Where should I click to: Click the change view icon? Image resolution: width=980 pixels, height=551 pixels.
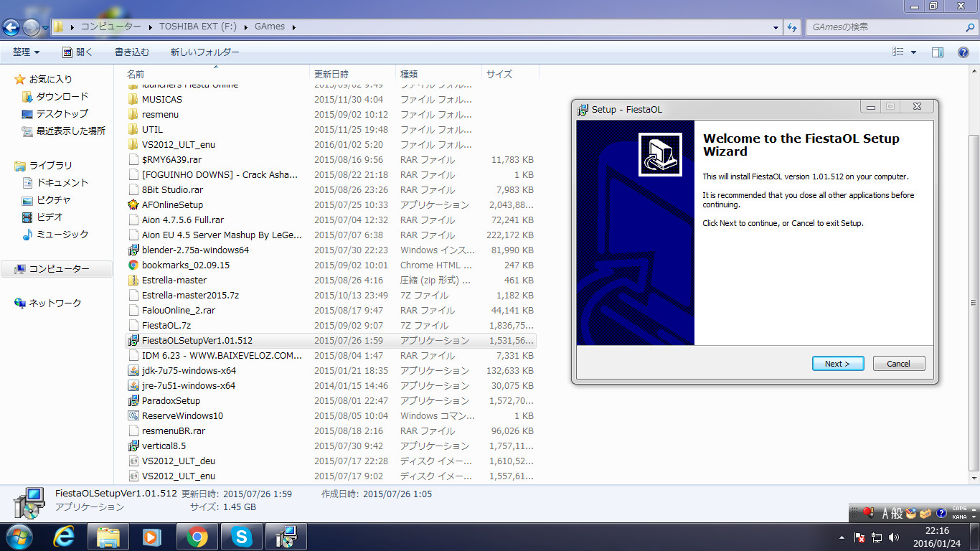pos(897,52)
